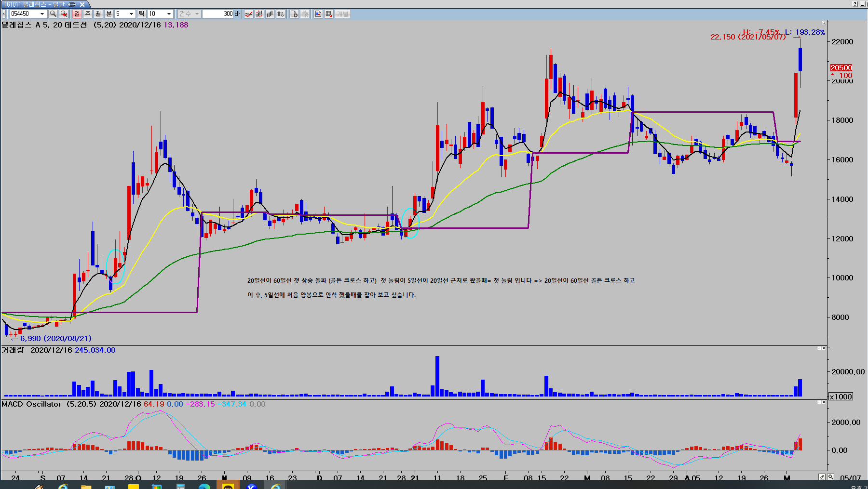Open KakaoTalk from the taskbar
868x489 pixels.
(x=228, y=486)
